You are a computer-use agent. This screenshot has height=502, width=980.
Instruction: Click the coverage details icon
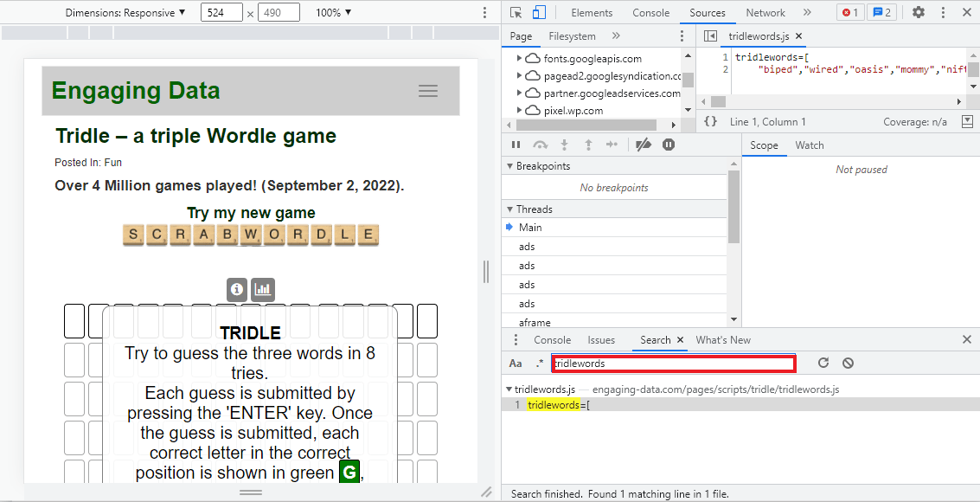click(967, 122)
